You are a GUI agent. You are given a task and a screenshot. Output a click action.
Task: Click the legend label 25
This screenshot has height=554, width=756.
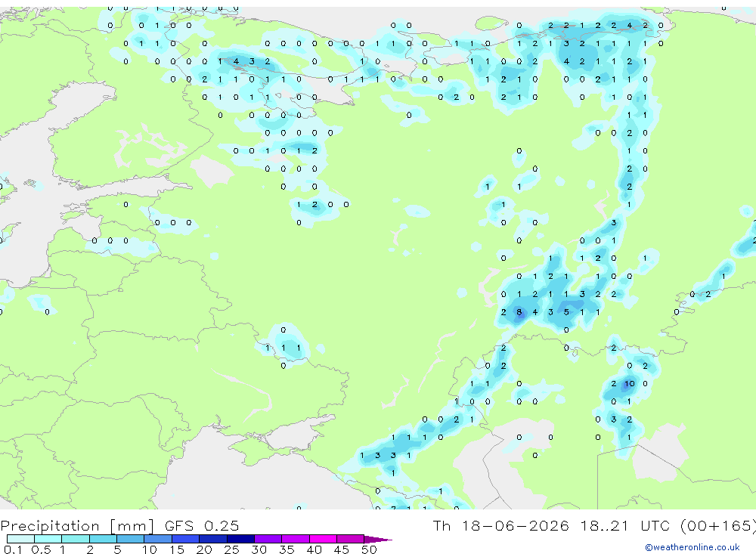click(231, 549)
